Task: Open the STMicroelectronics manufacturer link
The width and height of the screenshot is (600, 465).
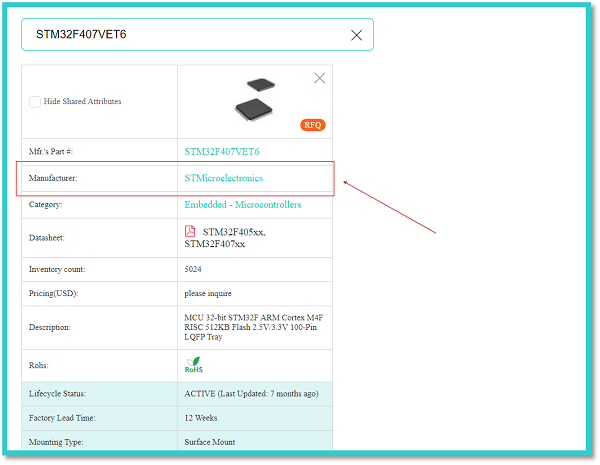Action: pyautogui.click(x=223, y=178)
